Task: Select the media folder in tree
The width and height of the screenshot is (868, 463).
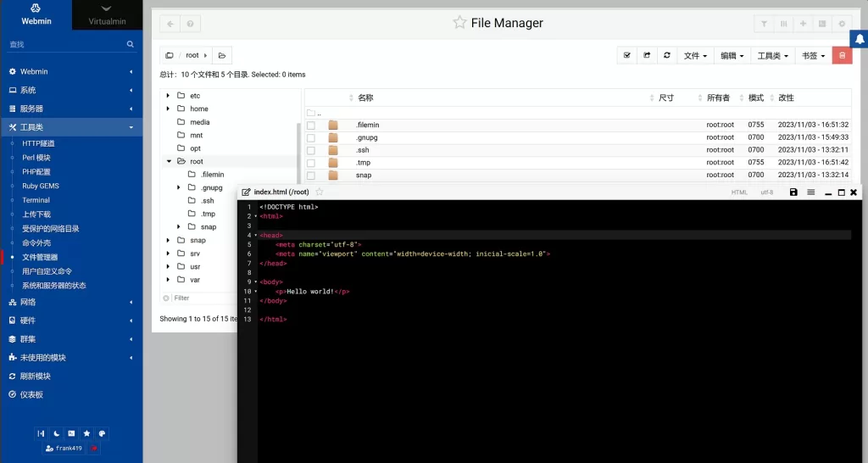Action: pos(200,122)
